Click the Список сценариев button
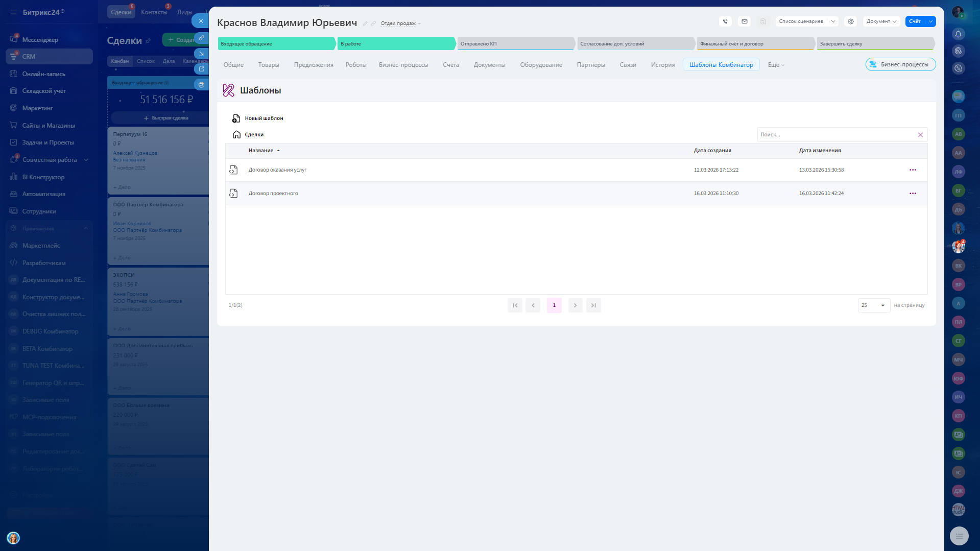980x551 pixels. [801, 21]
